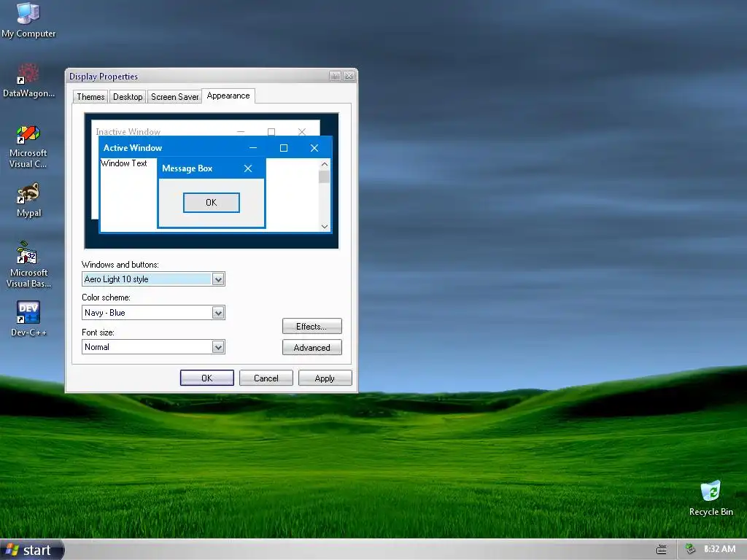Click the on-screen keyboard tray icon

(662, 550)
